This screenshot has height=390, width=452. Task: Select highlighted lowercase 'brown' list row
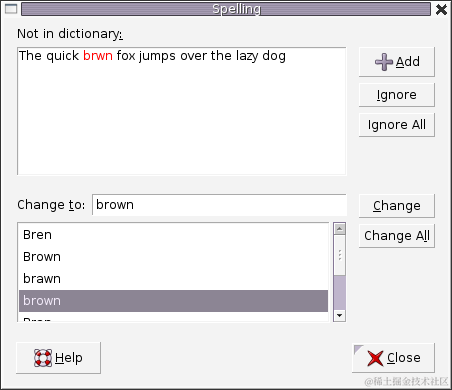(x=173, y=301)
